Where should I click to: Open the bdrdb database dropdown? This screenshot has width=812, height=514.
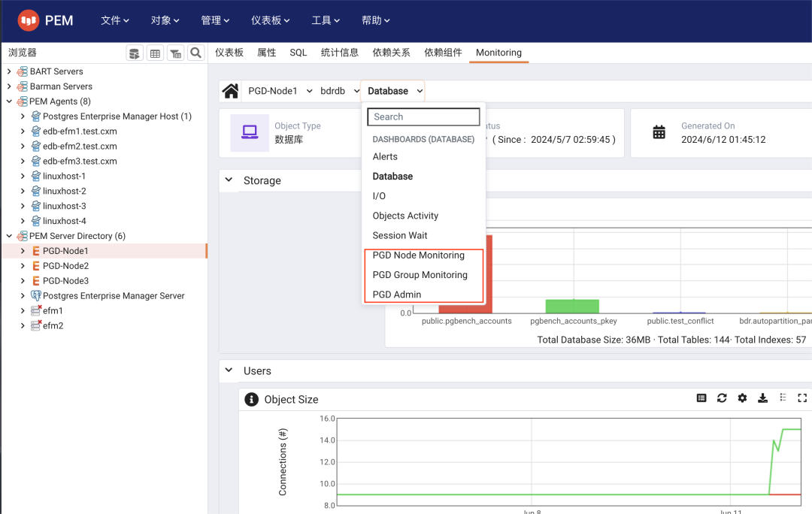pyautogui.click(x=339, y=91)
